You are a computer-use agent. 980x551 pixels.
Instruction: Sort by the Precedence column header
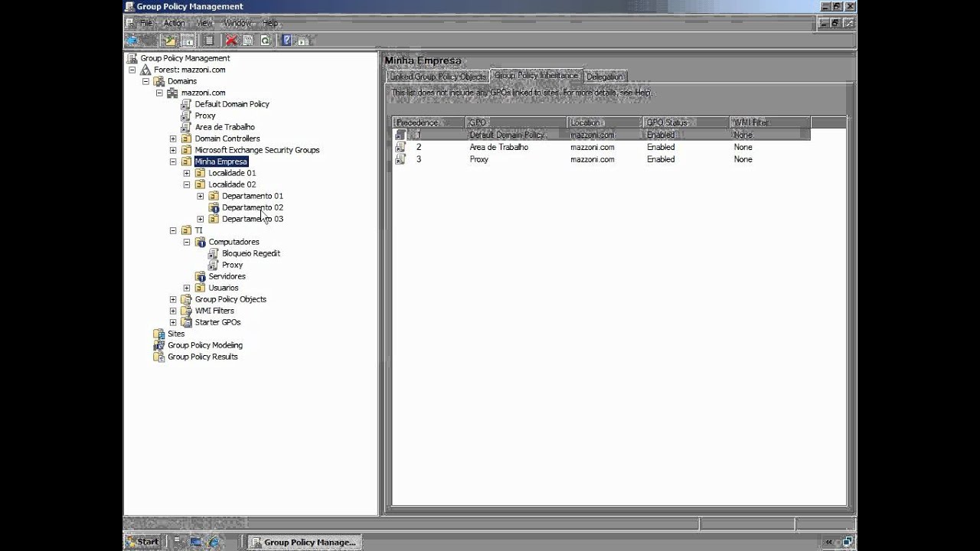click(x=429, y=122)
